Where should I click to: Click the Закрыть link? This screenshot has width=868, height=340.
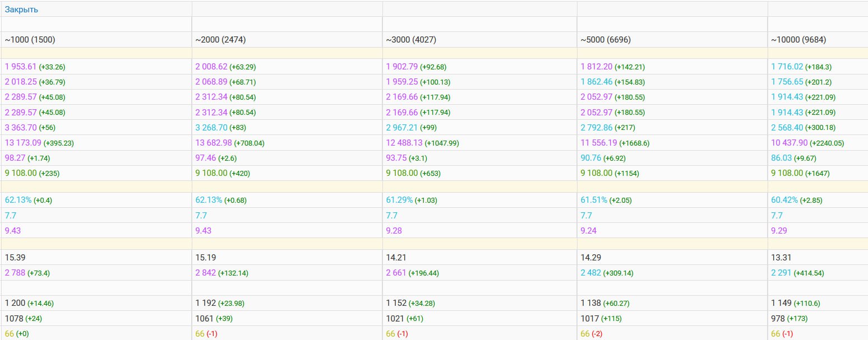tap(21, 10)
